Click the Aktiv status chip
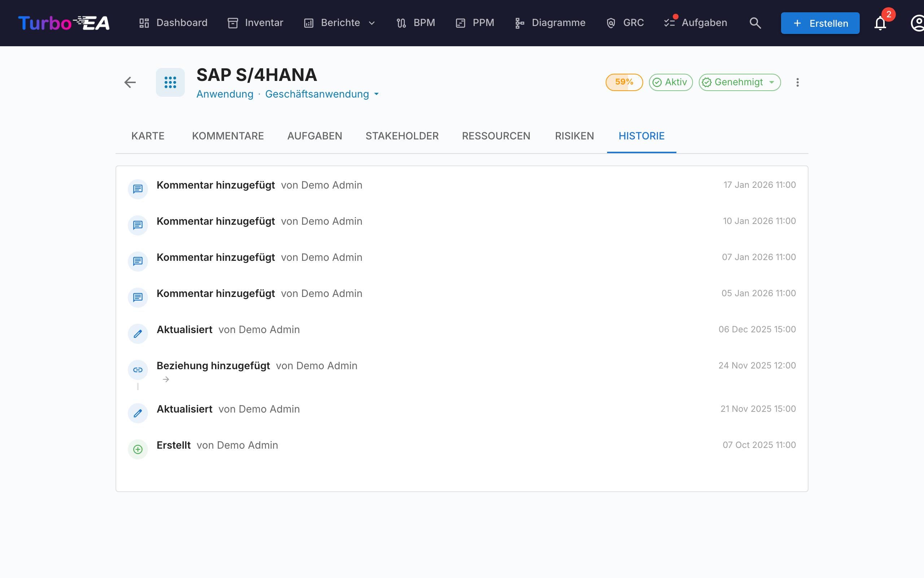Viewport: 924px width, 578px height. pos(671,82)
